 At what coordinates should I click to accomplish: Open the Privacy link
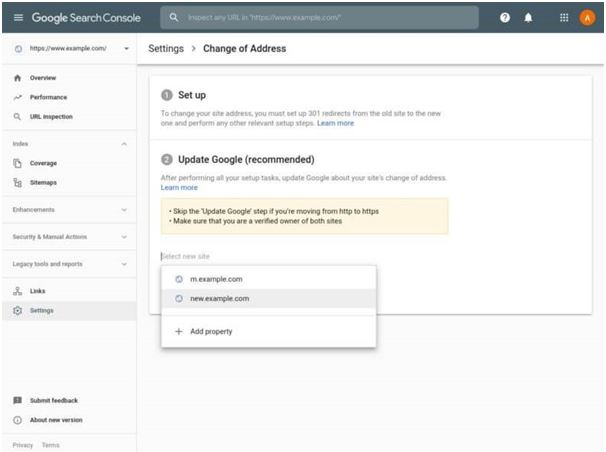pos(22,445)
